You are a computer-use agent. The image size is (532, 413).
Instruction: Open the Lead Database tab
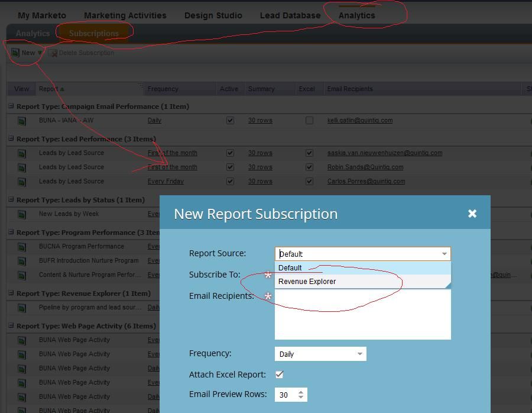tap(290, 15)
